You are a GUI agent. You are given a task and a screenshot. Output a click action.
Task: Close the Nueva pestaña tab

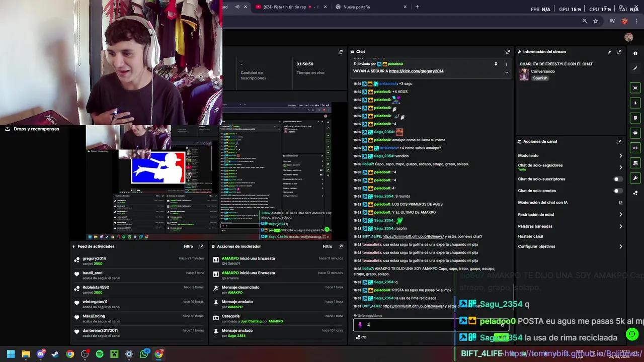(x=405, y=7)
